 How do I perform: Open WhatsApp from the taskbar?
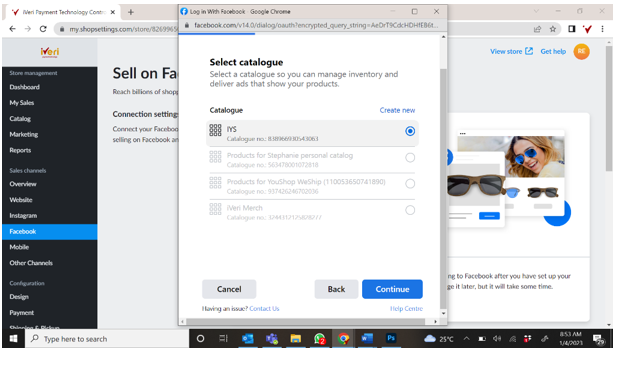tap(319, 339)
